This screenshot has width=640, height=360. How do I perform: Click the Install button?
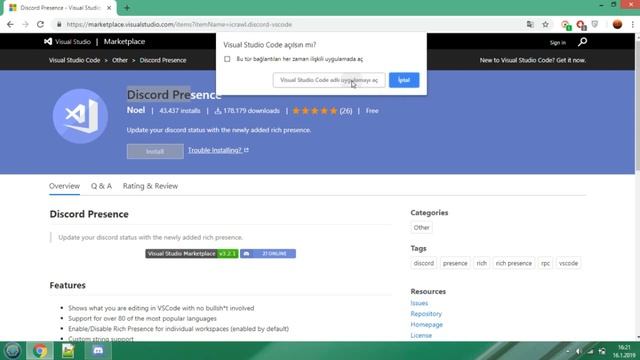coord(155,151)
